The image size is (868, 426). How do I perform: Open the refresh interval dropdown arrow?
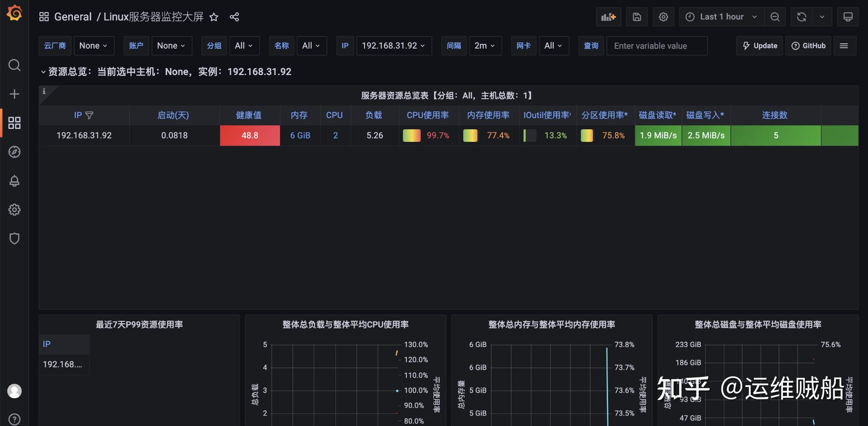pos(822,17)
